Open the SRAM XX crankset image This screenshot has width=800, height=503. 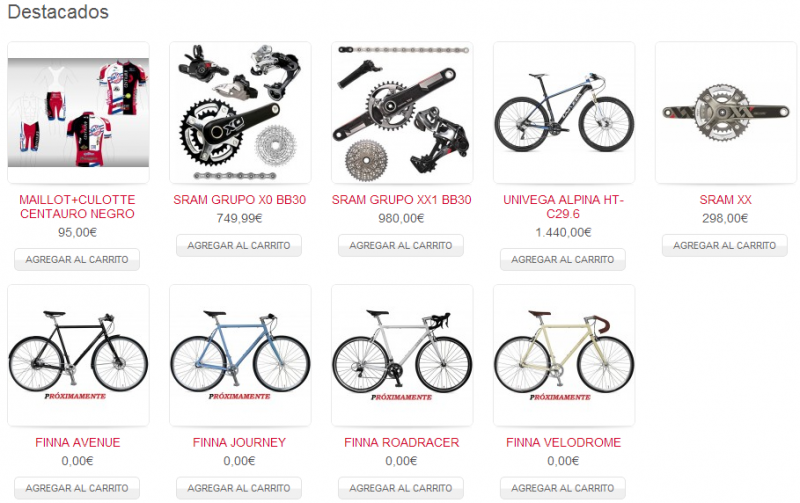(x=726, y=112)
